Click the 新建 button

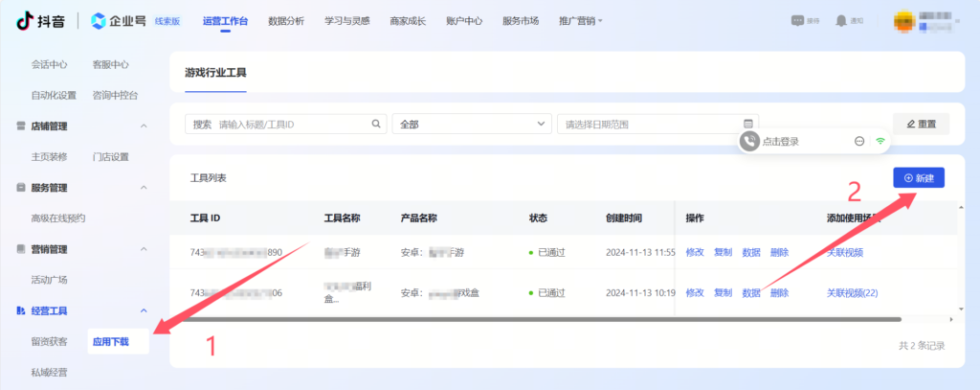[x=919, y=178]
